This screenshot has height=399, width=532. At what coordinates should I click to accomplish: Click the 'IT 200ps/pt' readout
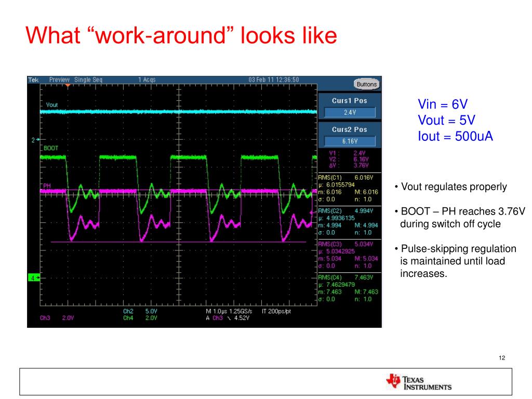[x=276, y=311]
